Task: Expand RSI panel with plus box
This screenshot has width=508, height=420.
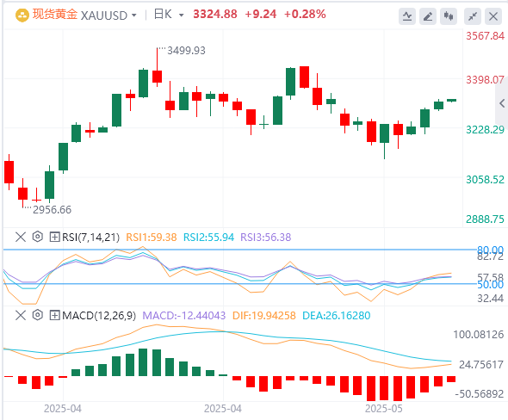Action: (54, 237)
